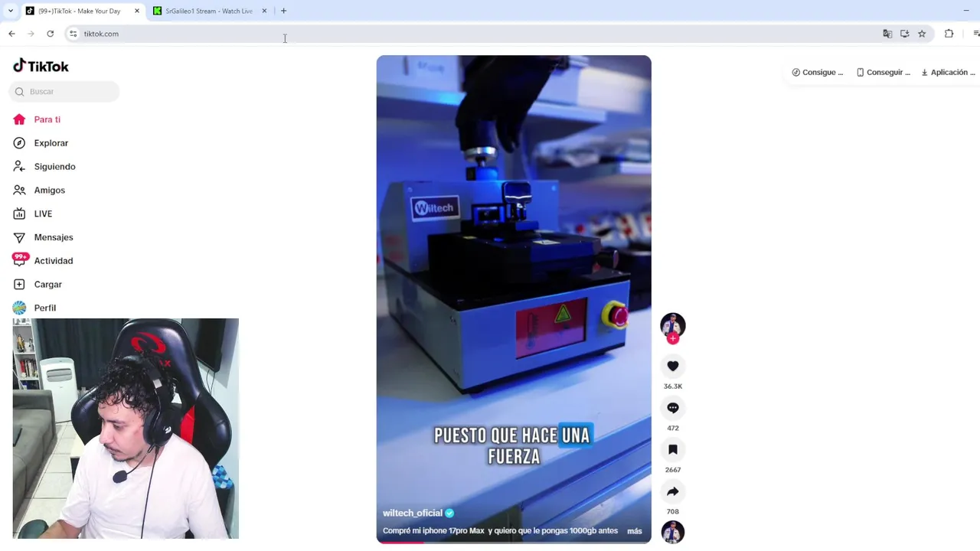The image size is (980, 551).
Task: Click the video caption text
Action: (500, 531)
